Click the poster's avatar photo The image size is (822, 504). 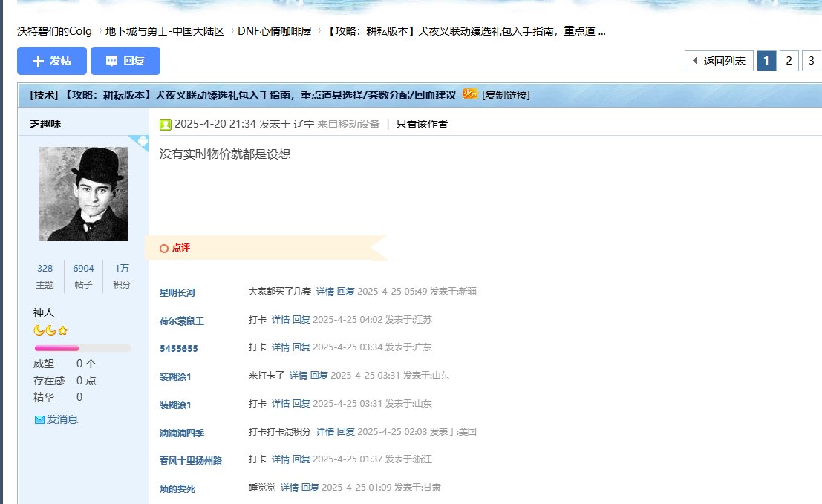83,194
